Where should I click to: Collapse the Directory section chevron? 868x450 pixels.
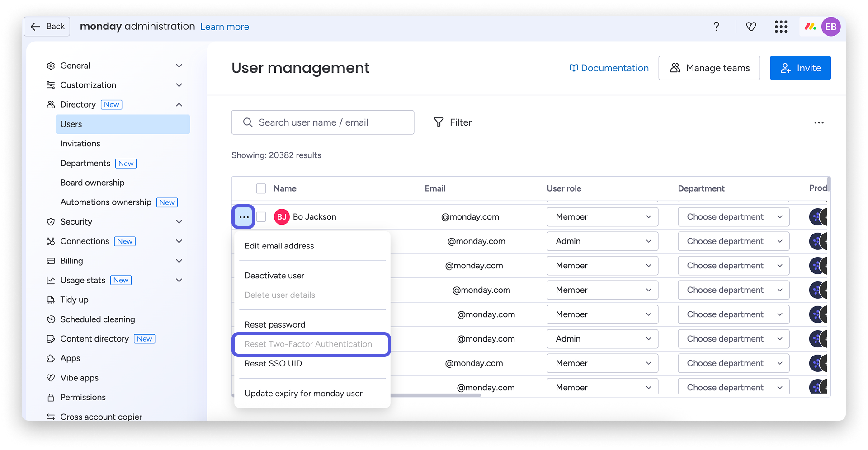(179, 105)
